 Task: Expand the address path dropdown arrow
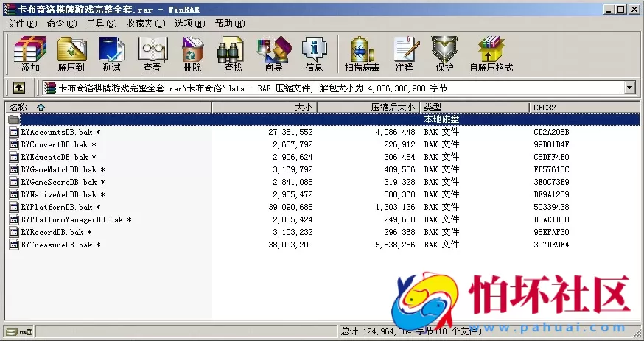629,88
